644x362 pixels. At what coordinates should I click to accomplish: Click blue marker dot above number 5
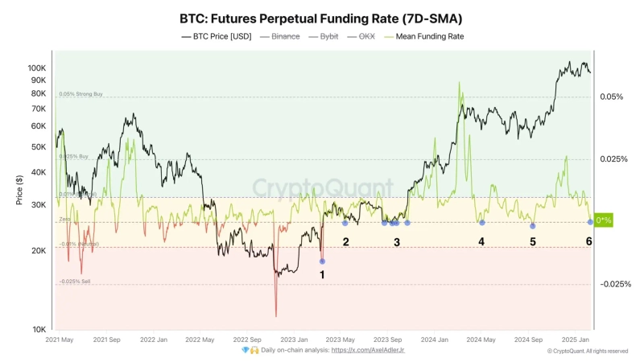coord(532,225)
